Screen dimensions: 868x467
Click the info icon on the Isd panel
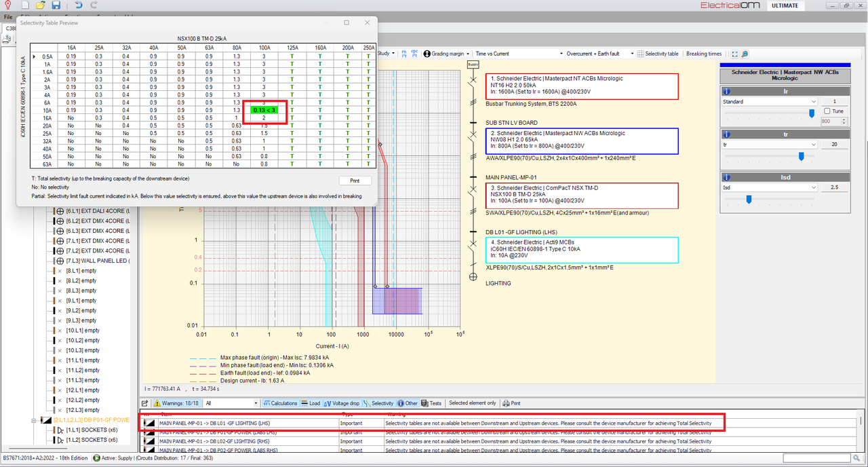(726, 178)
